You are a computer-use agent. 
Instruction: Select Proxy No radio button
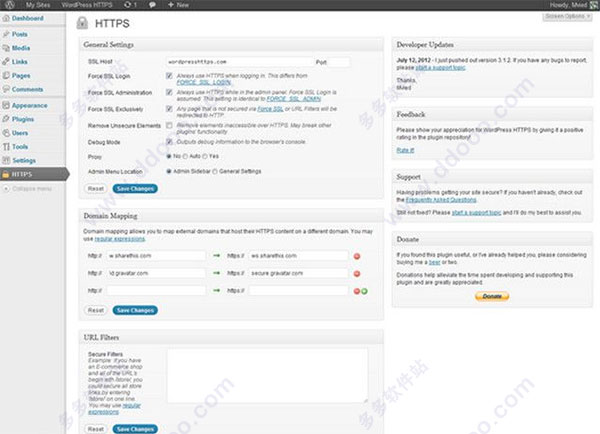coord(169,156)
